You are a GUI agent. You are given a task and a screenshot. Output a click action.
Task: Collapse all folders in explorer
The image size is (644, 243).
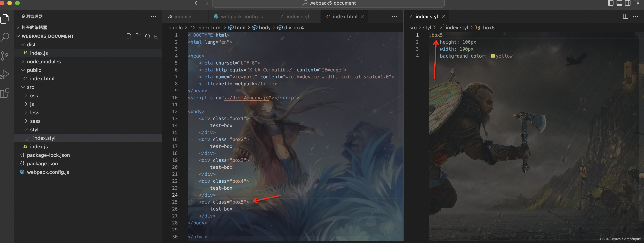(157, 36)
